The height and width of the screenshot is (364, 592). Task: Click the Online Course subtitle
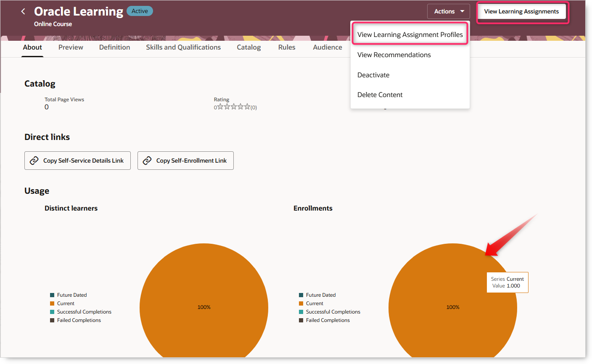tap(53, 24)
